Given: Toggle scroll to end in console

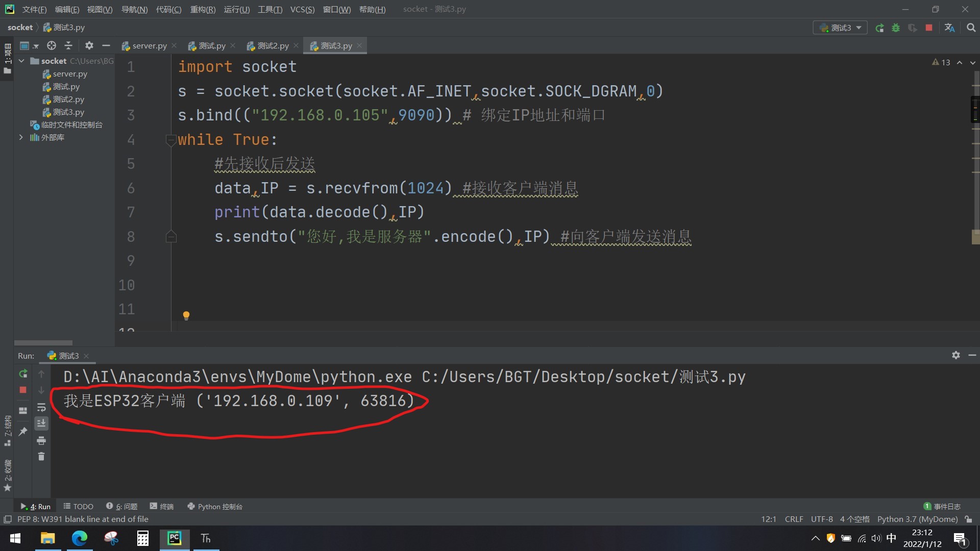Looking at the screenshot, I should [x=41, y=423].
